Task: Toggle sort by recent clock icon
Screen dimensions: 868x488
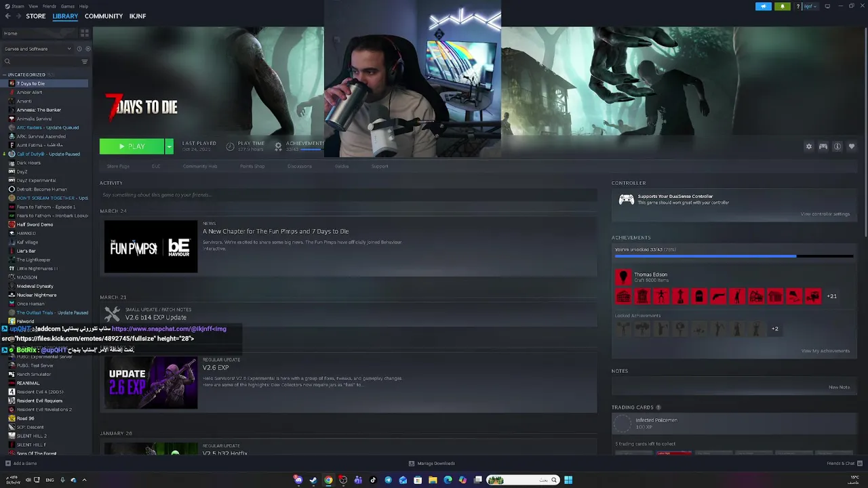Action: [x=79, y=49]
